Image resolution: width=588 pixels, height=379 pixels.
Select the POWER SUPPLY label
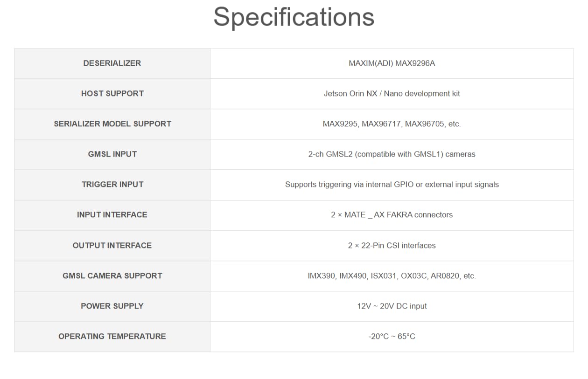[112, 306]
